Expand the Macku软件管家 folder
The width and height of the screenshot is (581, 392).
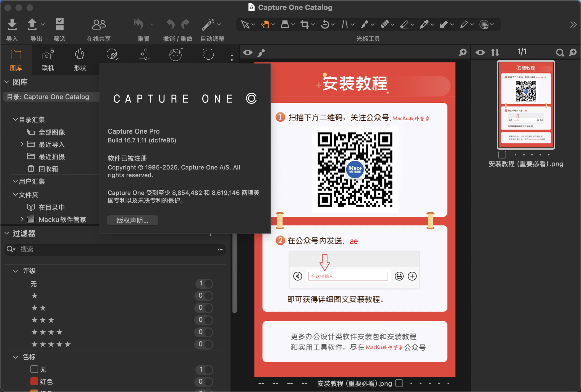click(22, 219)
